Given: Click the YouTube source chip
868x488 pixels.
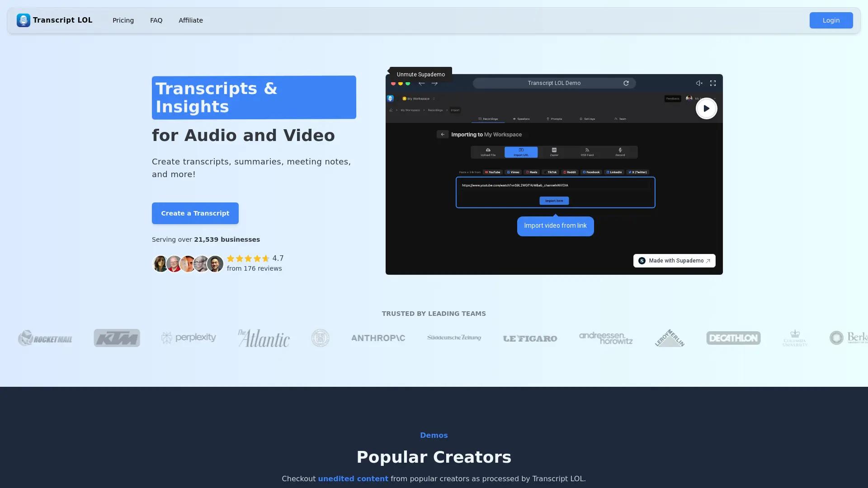Looking at the screenshot, I should 492,172.
